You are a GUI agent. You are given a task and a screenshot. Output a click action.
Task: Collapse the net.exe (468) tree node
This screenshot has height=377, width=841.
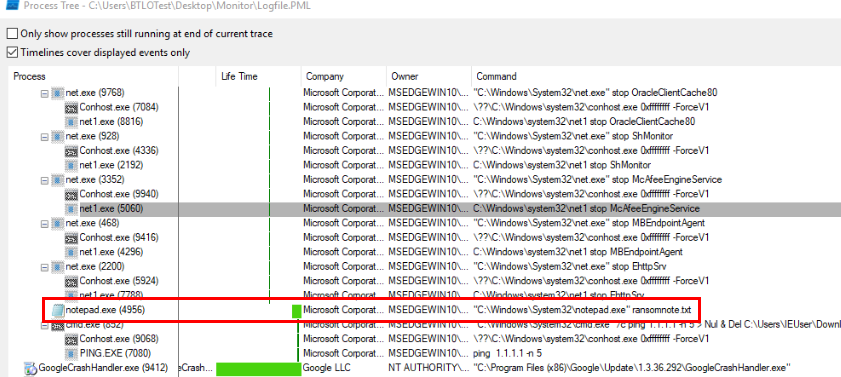pyautogui.click(x=45, y=224)
